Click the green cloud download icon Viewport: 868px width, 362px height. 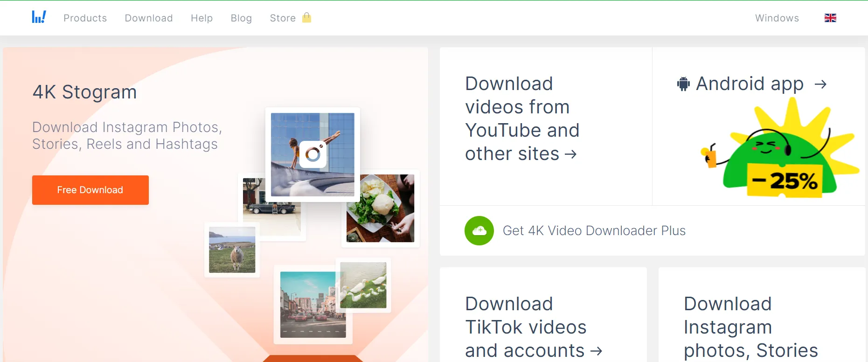pyautogui.click(x=479, y=230)
